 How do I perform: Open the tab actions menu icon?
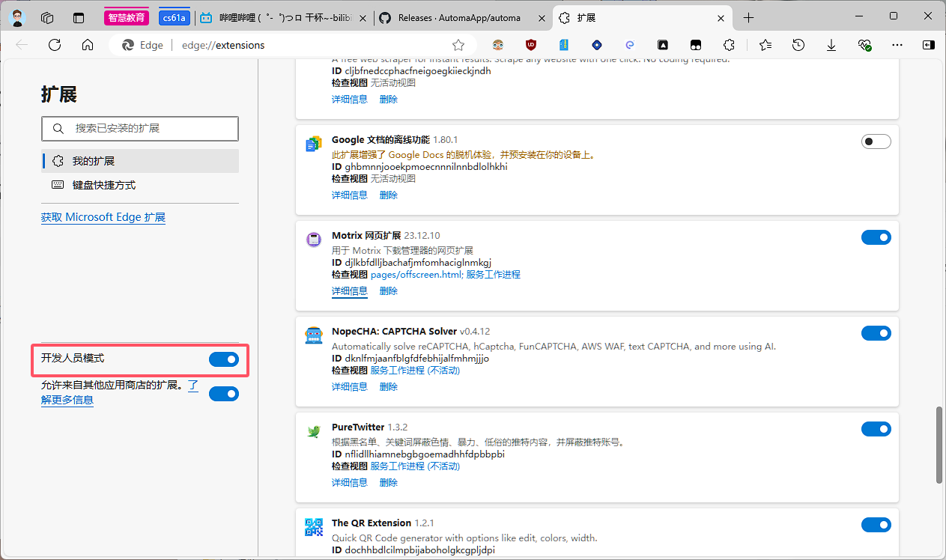(x=79, y=17)
